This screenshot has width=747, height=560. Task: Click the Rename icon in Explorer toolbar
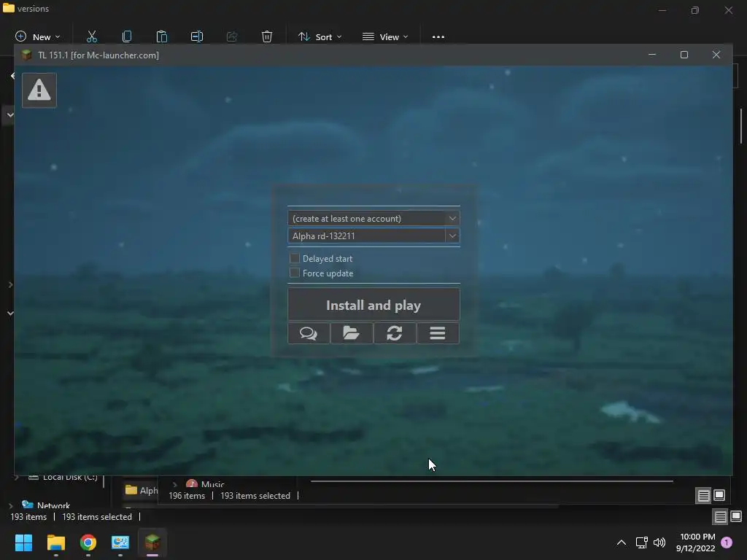(x=197, y=36)
